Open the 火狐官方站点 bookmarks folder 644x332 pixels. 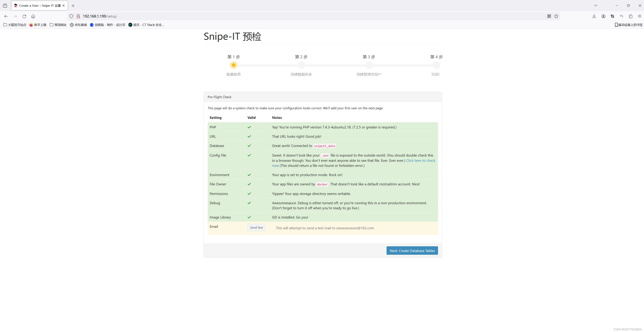(x=15, y=25)
